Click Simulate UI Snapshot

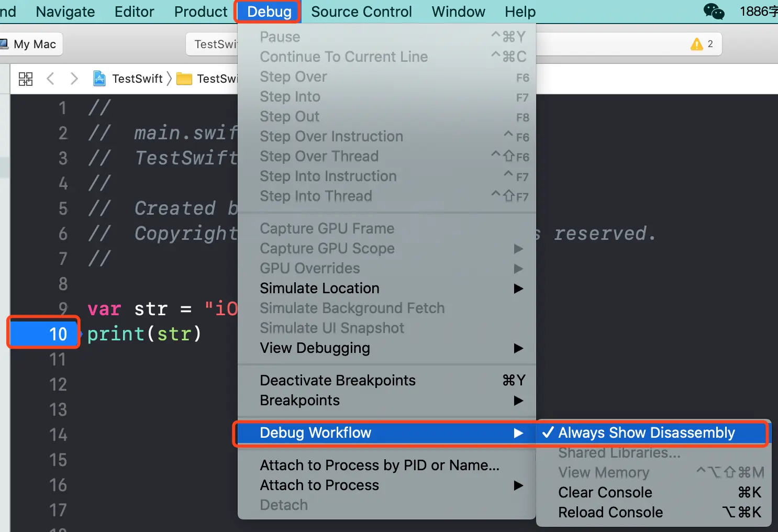click(x=386, y=328)
